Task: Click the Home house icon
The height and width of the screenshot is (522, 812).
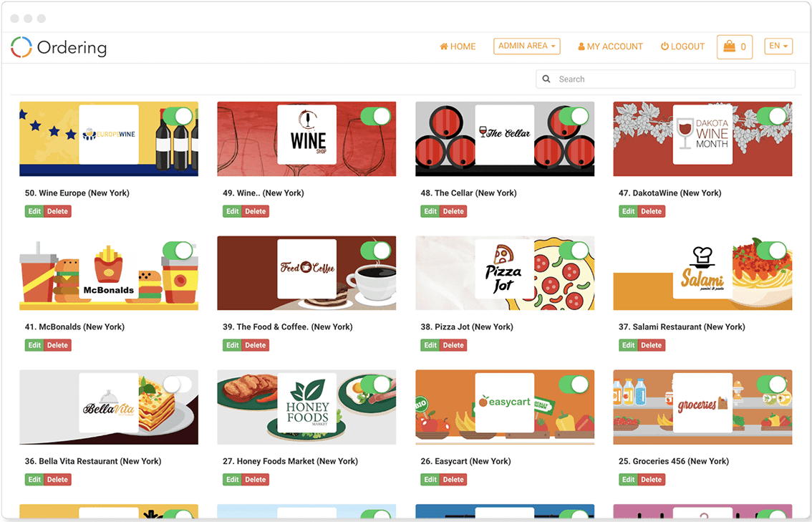Action: pyautogui.click(x=444, y=47)
